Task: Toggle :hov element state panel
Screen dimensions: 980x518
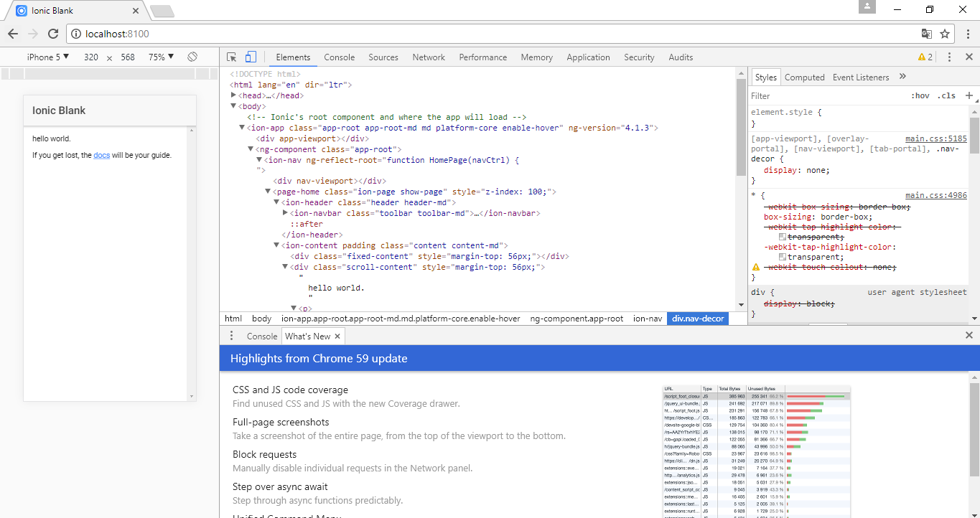Action: 920,96
